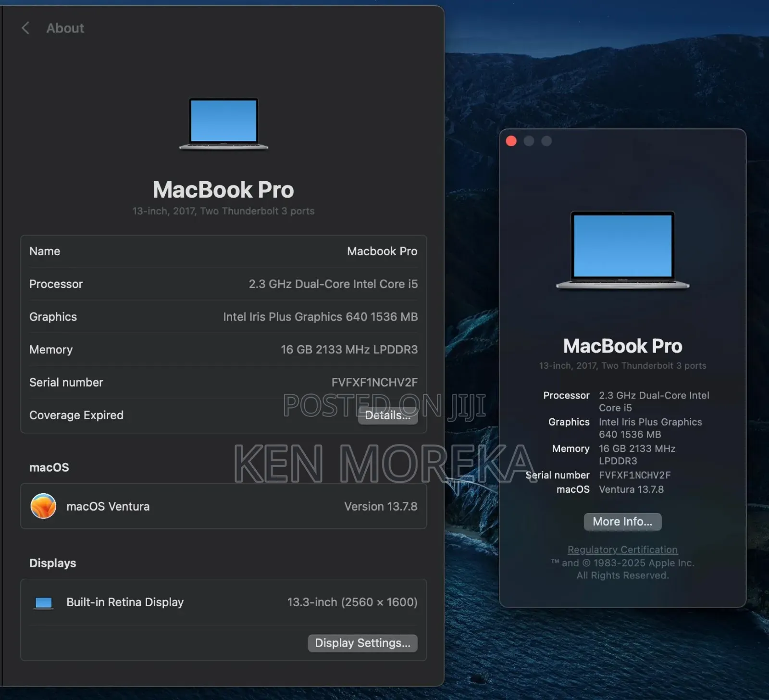The width and height of the screenshot is (769, 700).
Task: Open the Regulatory Certification link
Action: [x=622, y=550]
